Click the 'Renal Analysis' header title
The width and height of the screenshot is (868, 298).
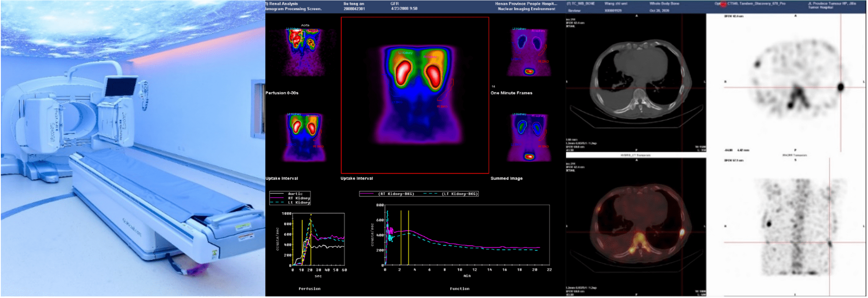point(284,4)
